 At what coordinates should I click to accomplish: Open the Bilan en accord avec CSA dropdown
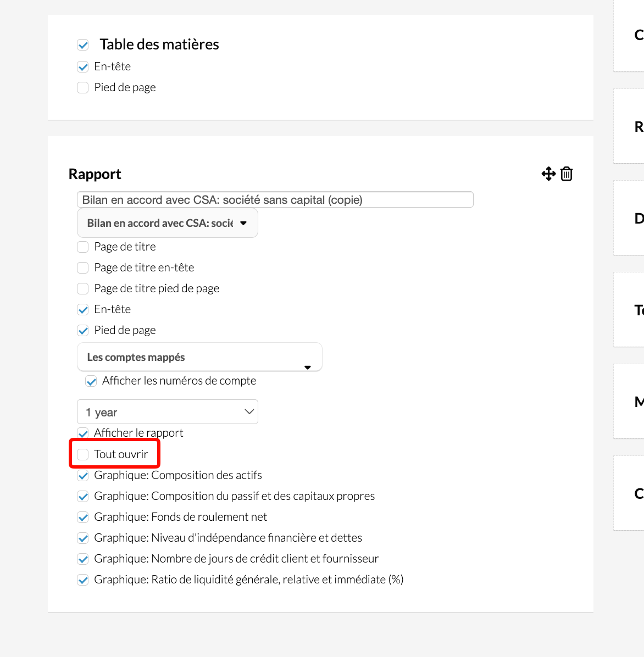pyautogui.click(x=167, y=223)
